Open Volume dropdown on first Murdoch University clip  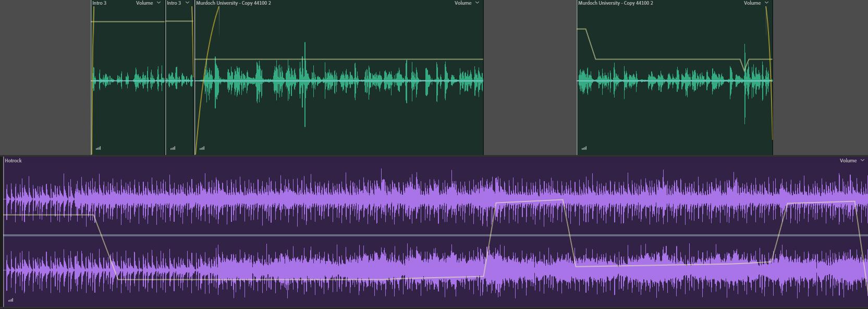[467, 3]
